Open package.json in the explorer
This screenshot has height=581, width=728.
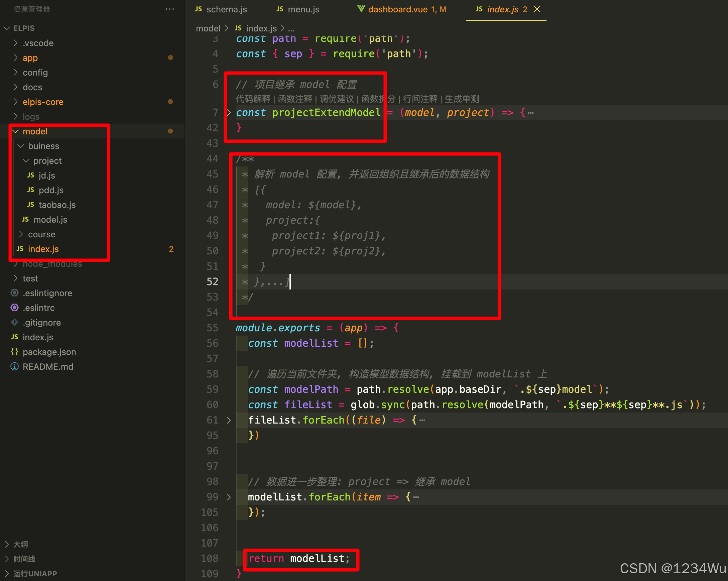point(49,352)
